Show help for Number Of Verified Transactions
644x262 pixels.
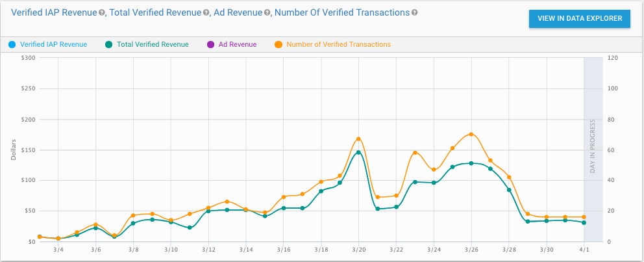pyautogui.click(x=415, y=12)
